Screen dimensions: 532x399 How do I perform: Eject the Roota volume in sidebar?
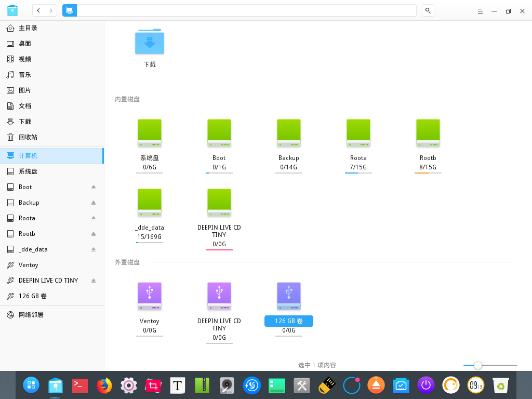point(94,218)
